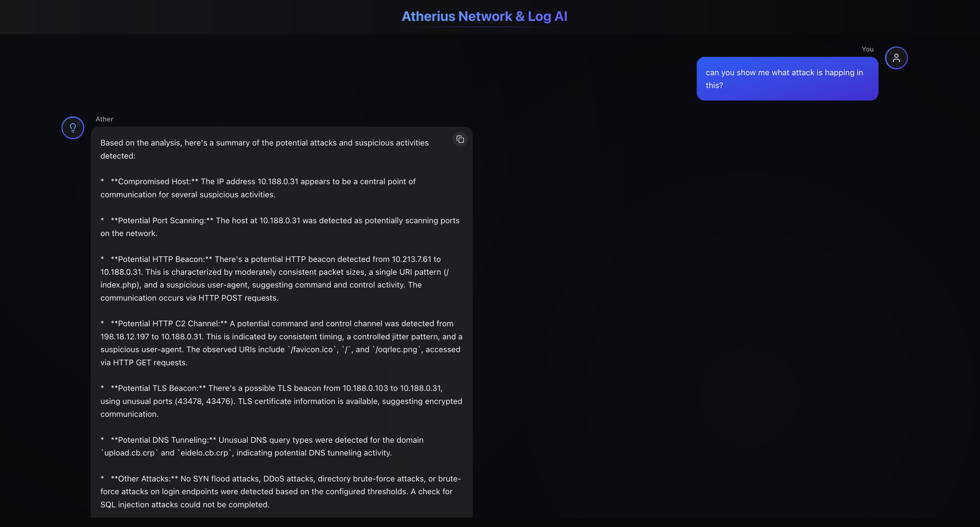Copy Ather's response with the copy icon
The height and width of the screenshot is (527, 980).
460,139
